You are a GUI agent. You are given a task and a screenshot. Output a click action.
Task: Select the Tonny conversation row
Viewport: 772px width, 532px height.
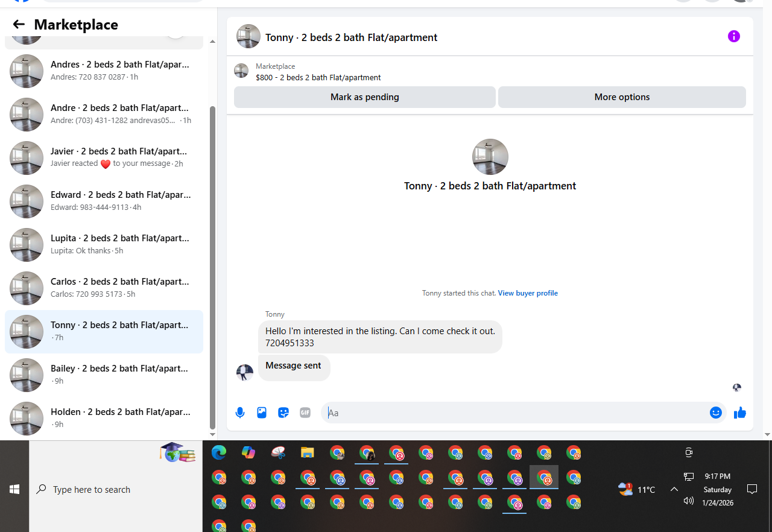[104, 331]
